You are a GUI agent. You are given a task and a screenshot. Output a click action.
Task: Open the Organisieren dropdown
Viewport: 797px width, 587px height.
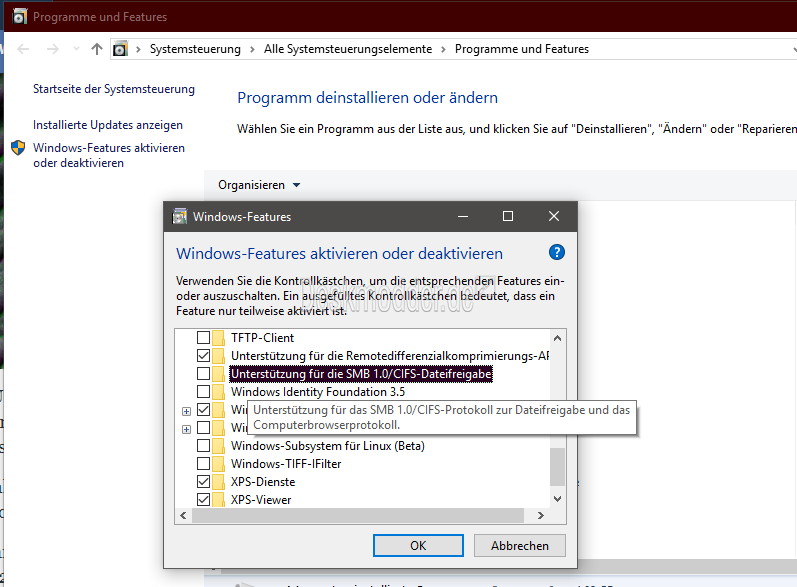tap(259, 185)
